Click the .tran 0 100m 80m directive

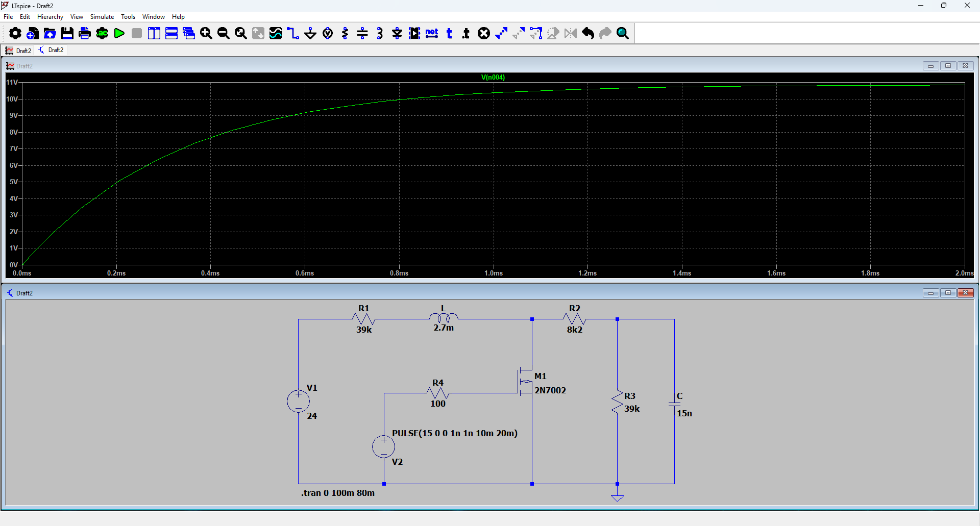coord(337,493)
